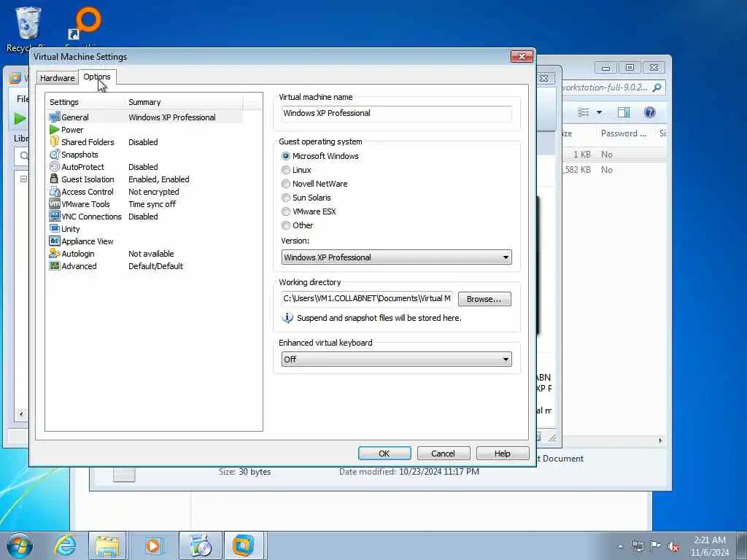Click the Action Center flag tray icon

pyautogui.click(x=656, y=546)
